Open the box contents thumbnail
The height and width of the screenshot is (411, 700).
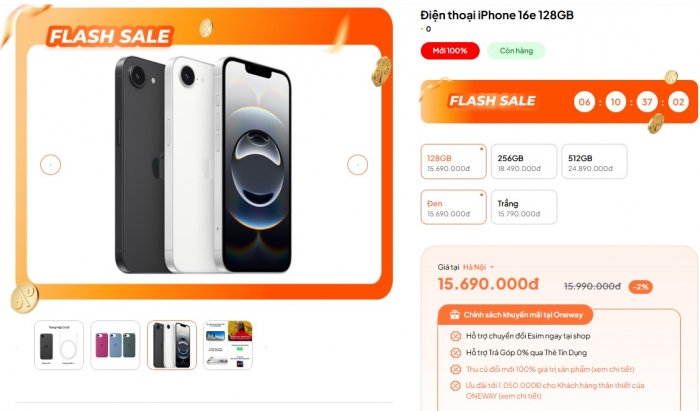tap(59, 345)
